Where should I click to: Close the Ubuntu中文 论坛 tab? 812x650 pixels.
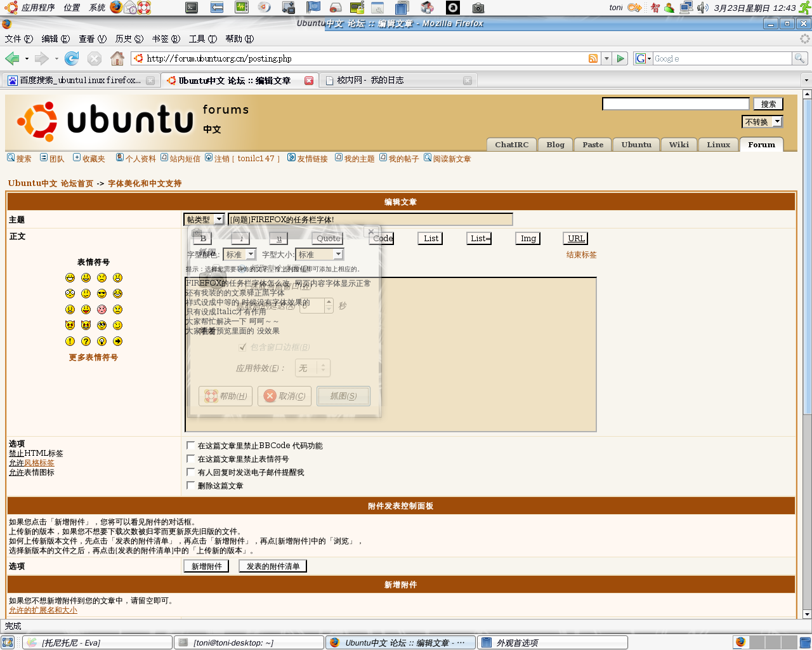click(x=309, y=81)
